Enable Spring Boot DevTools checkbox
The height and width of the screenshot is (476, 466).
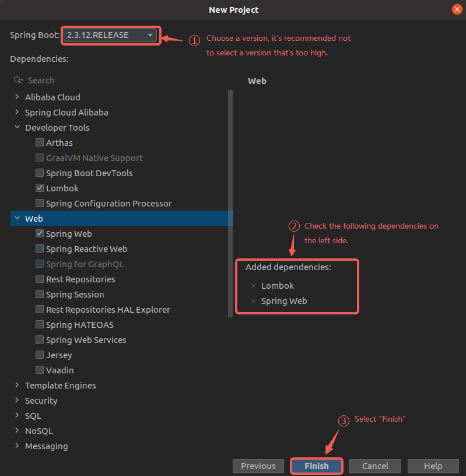pyautogui.click(x=40, y=173)
